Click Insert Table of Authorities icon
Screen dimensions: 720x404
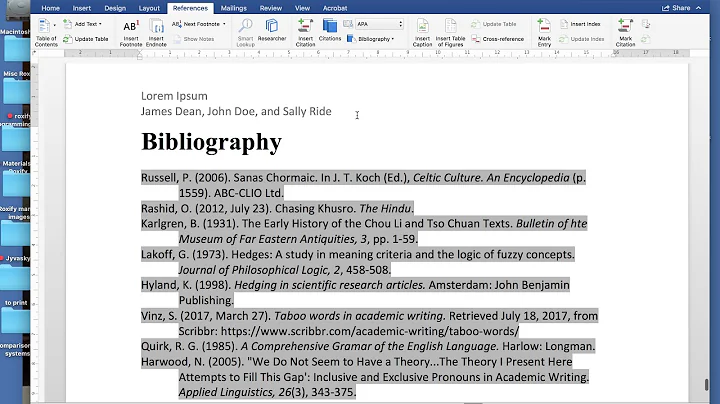click(x=646, y=24)
